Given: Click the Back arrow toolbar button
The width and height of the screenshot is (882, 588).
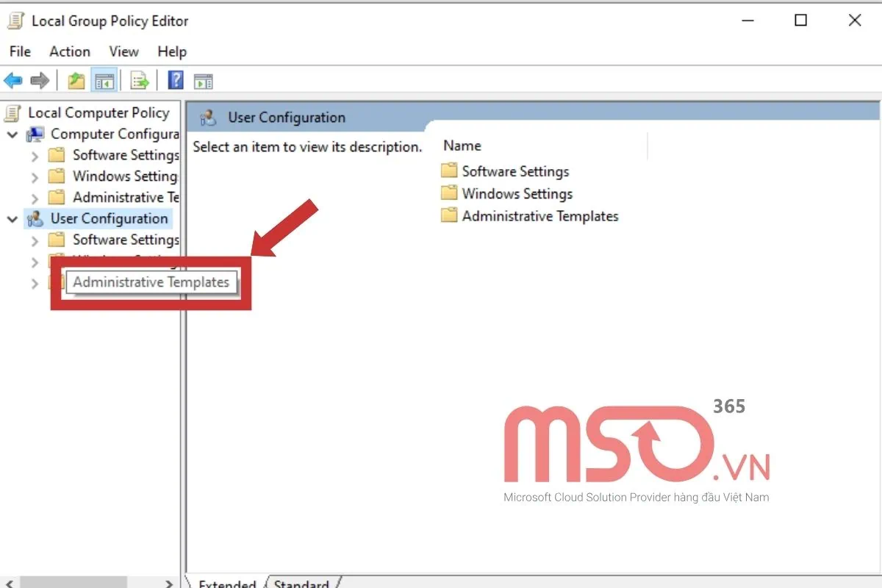Looking at the screenshot, I should 13,81.
